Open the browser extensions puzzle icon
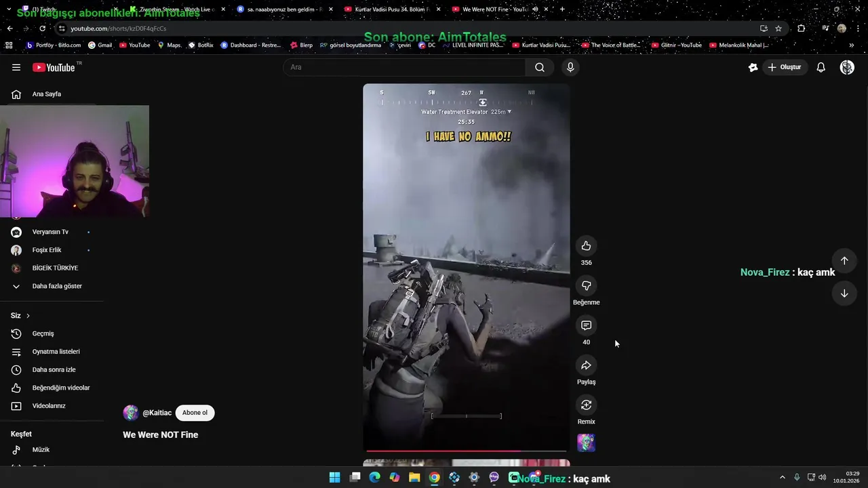 click(802, 28)
